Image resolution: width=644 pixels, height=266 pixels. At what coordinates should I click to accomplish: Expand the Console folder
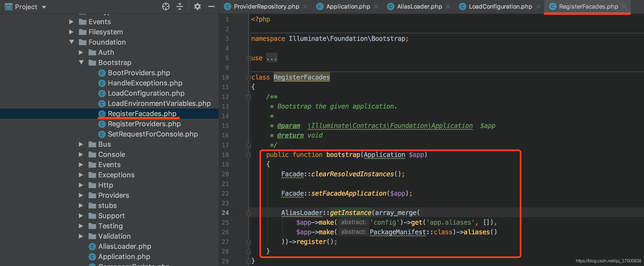pyautogui.click(x=81, y=154)
